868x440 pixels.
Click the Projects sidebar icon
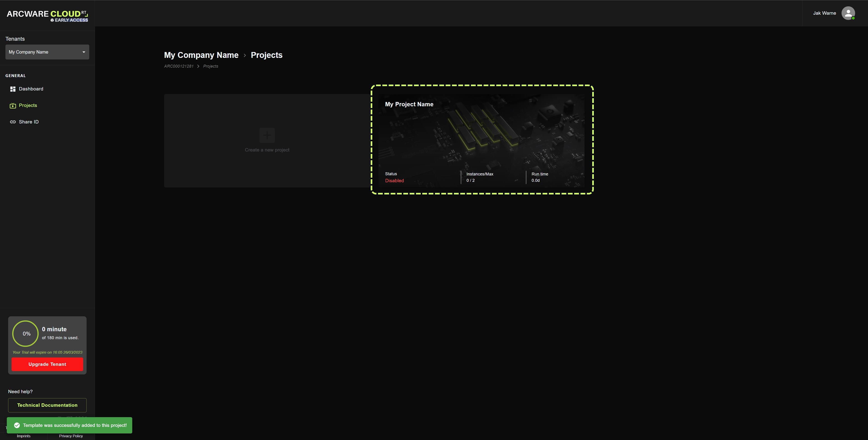[13, 106]
